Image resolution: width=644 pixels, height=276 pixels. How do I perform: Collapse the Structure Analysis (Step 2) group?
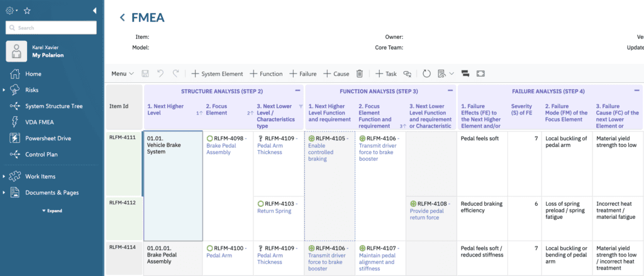click(297, 91)
